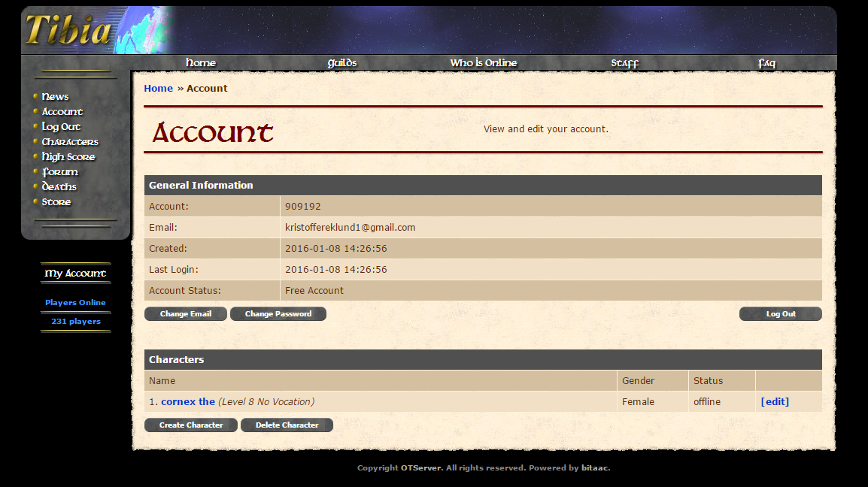Screen dimensions: 868x487
Task: Click the 'Email:' row label
Action: (x=162, y=228)
